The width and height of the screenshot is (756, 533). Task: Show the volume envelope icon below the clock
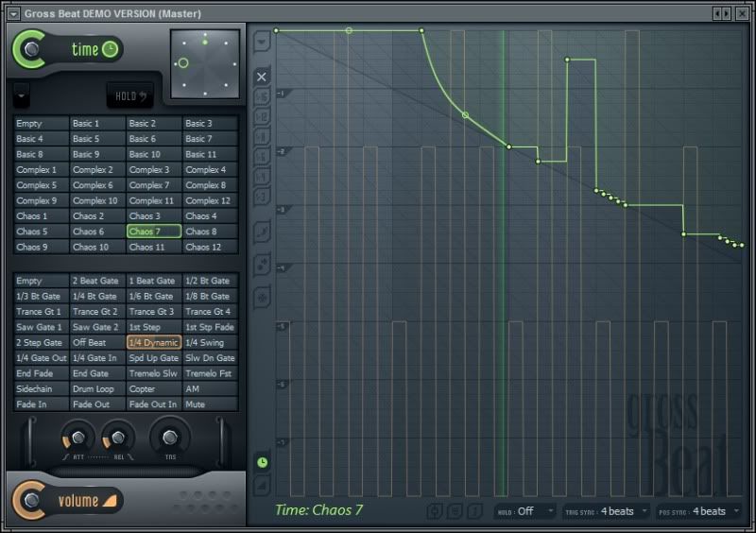point(262,484)
